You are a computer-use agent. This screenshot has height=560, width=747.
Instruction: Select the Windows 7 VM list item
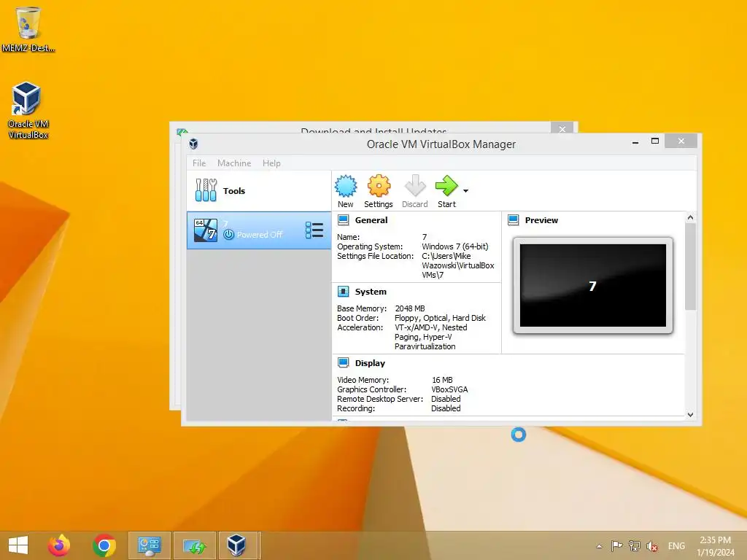[259, 230]
